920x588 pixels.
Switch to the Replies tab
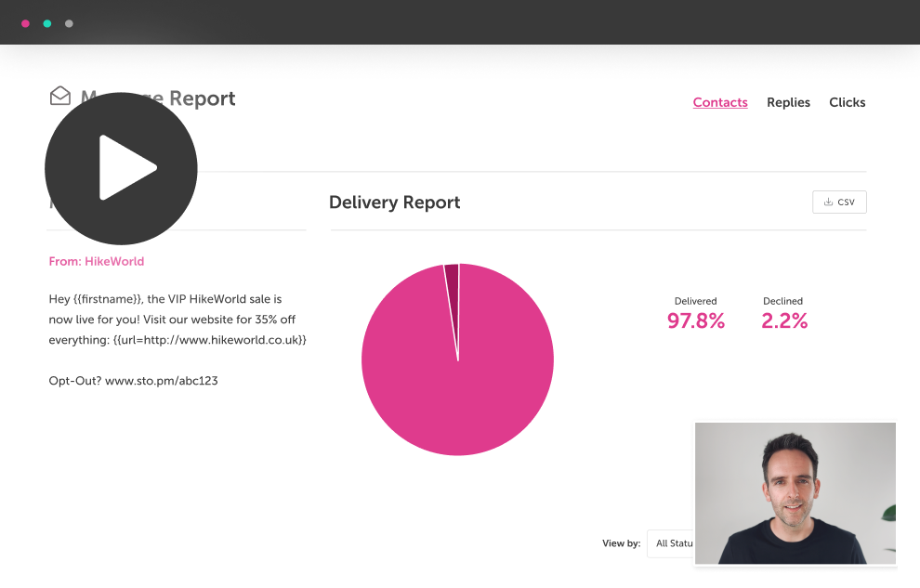(x=788, y=102)
